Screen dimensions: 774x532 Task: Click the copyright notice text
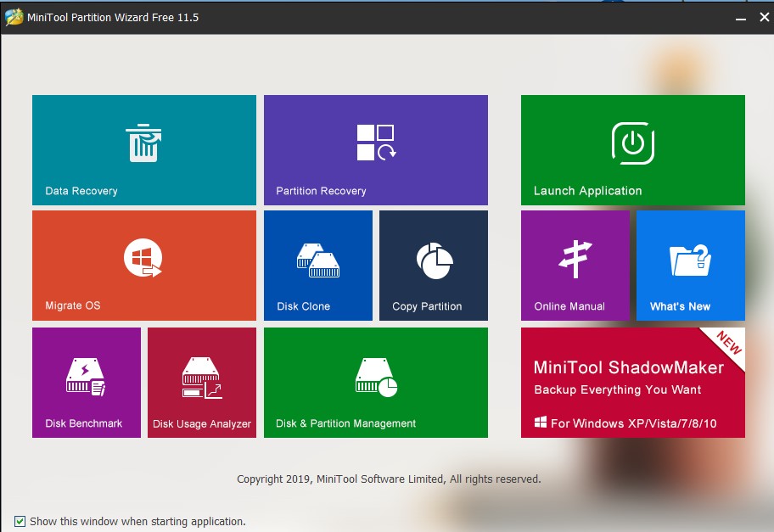pos(387,479)
